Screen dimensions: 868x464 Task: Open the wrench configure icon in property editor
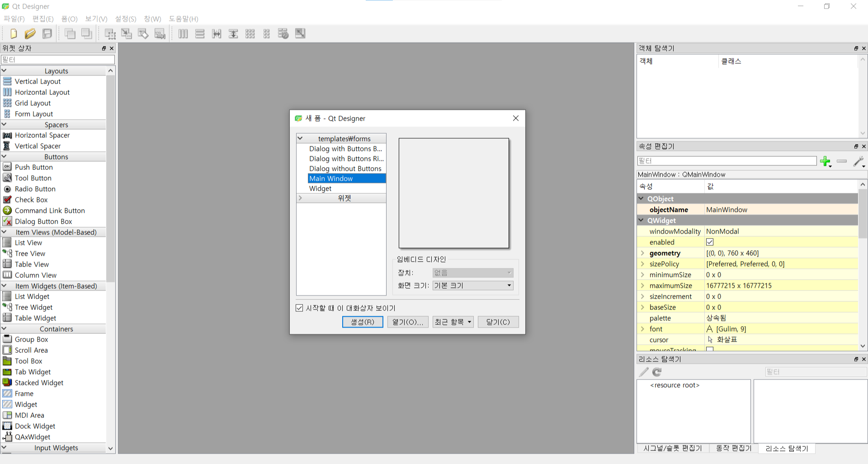859,161
